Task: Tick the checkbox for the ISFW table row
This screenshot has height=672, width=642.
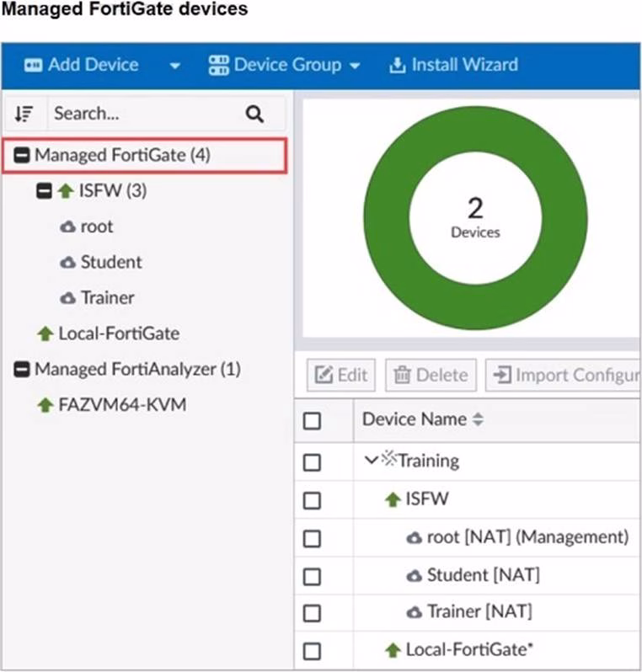Action: point(312,500)
